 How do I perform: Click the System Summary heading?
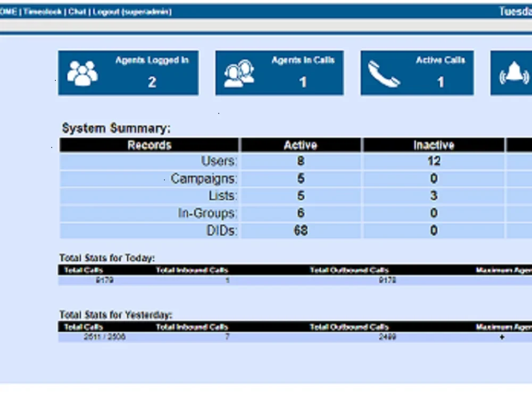coord(116,128)
